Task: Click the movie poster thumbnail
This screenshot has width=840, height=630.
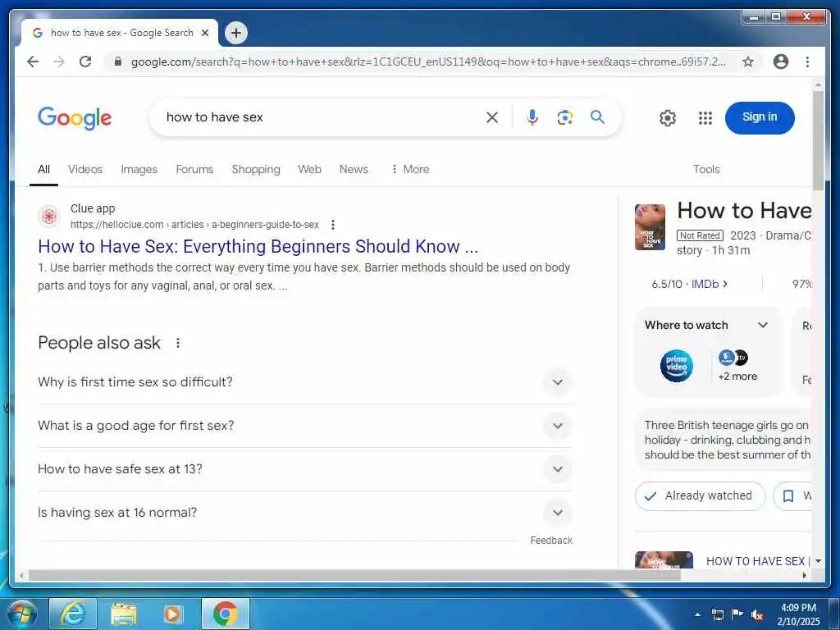Action: click(650, 227)
